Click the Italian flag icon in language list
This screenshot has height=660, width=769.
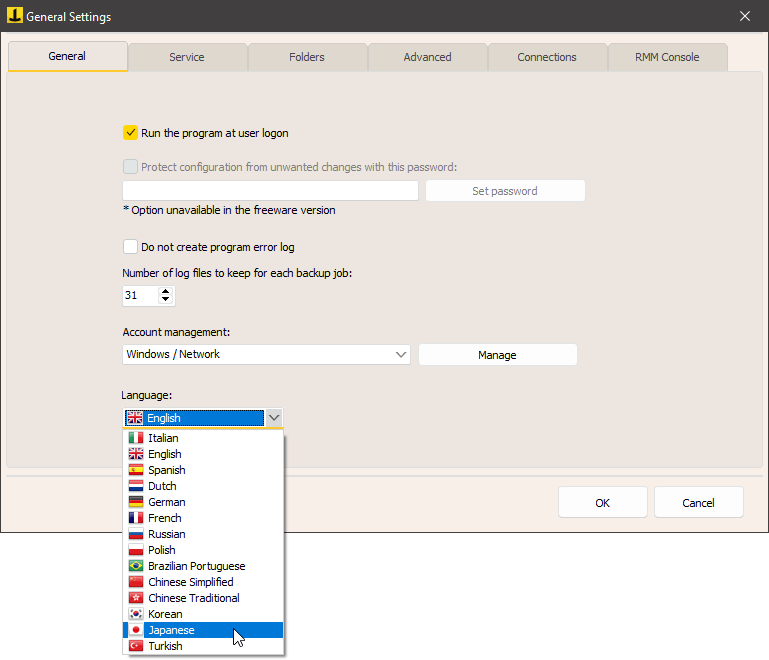click(136, 437)
